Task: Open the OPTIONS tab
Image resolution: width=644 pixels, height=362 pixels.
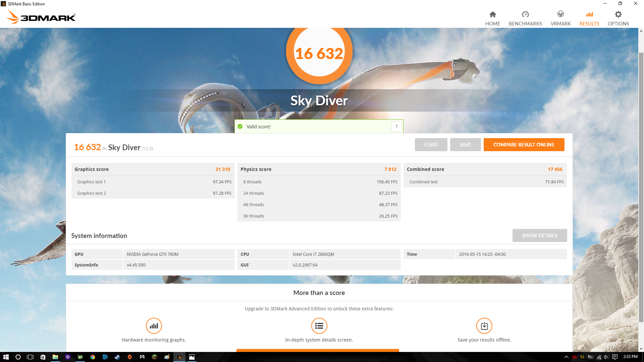Action: [x=618, y=18]
